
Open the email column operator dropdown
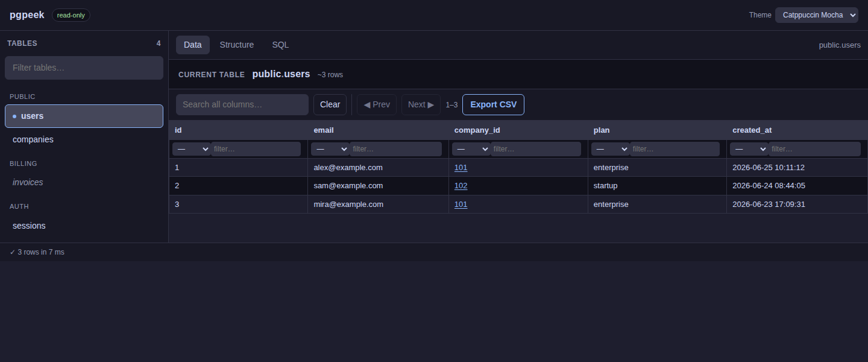[330, 149]
